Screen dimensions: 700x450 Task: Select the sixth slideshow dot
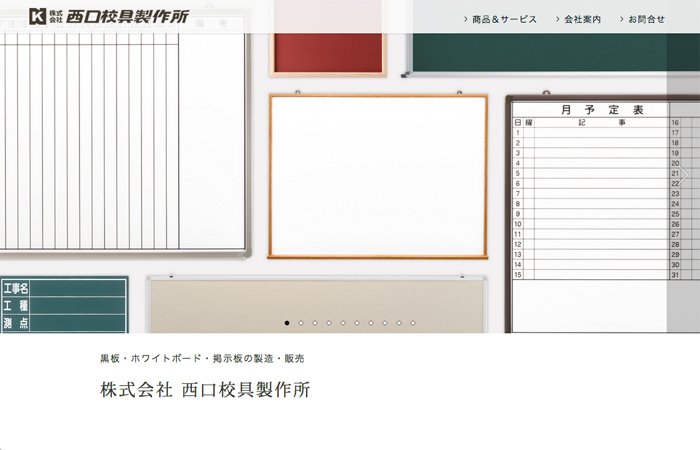357,323
